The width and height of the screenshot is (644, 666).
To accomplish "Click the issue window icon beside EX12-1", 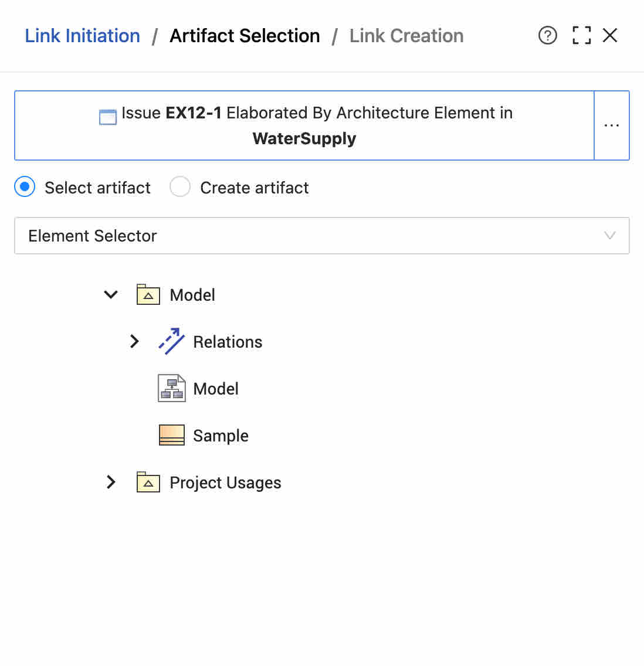I will pos(107,117).
